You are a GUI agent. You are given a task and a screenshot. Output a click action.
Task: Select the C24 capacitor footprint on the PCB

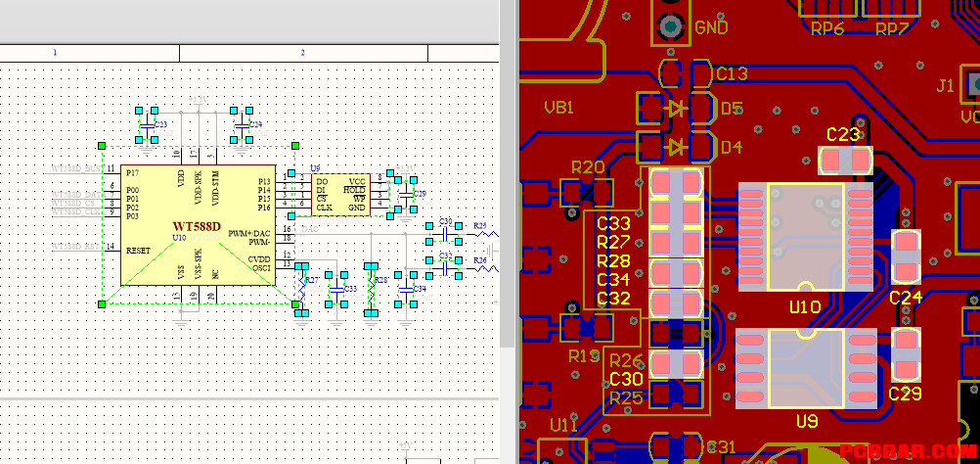point(906,256)
